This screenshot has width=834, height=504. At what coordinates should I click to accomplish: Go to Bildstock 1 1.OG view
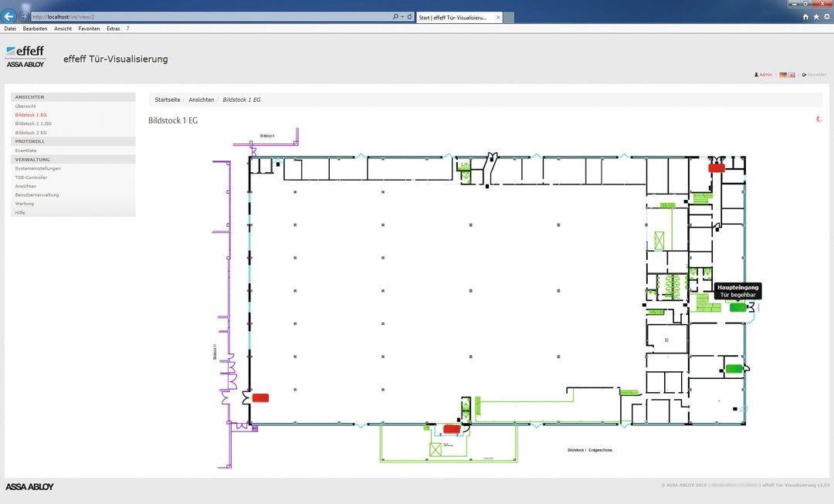[x=33, y=123]
